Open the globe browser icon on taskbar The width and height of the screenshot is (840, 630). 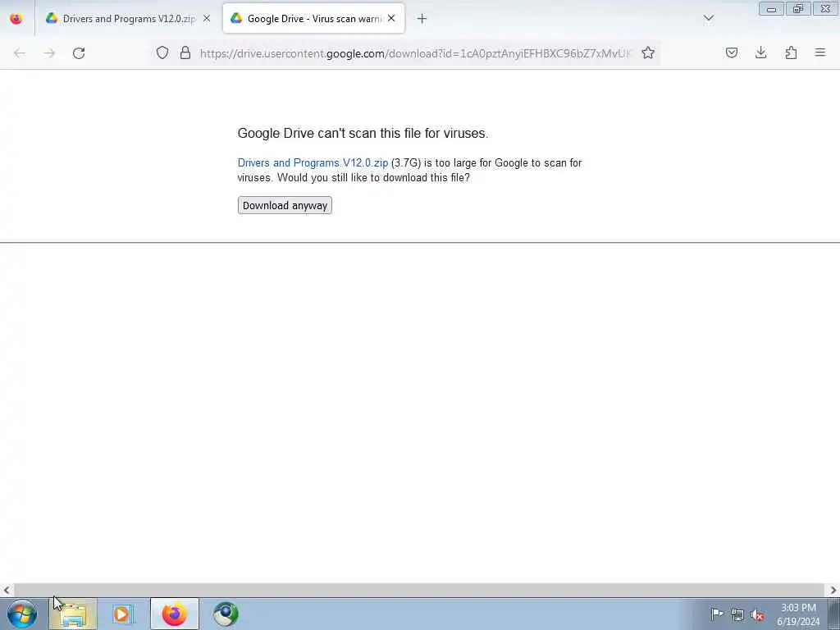tap(226, 614)
